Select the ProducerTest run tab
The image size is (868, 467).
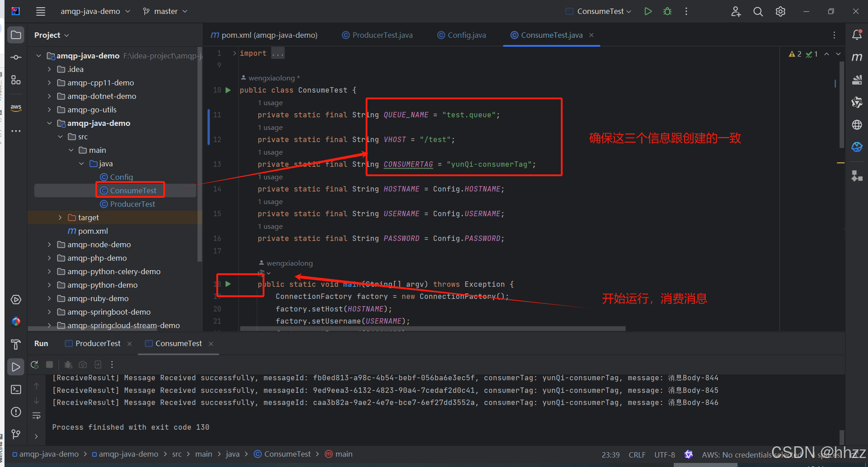coord(93,343)
